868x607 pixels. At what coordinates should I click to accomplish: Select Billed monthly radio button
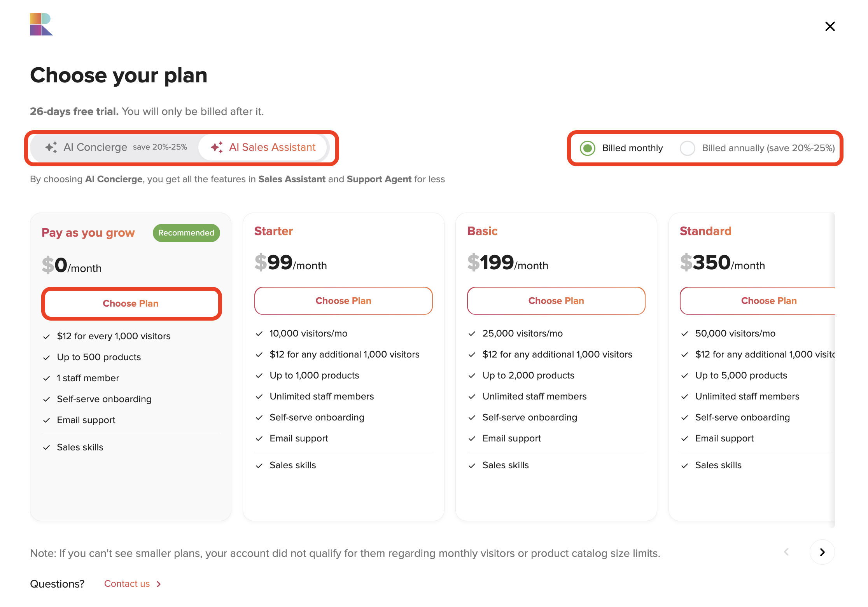pyautogui.click(x=587, y=148)
